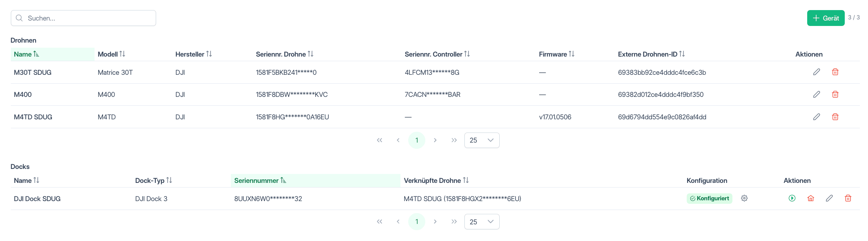
Task: Edit the M30T SDUG drone
Action: tap(816, 72)
